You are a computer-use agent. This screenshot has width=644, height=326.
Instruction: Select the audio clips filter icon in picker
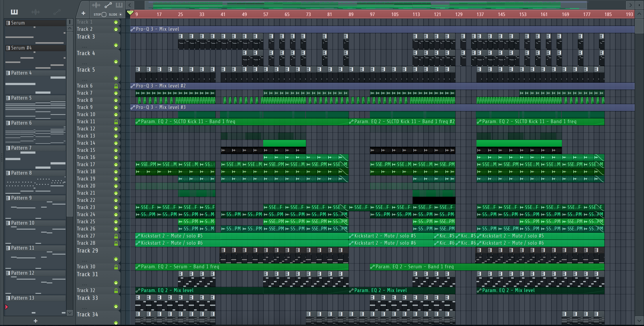coord(36,12)
